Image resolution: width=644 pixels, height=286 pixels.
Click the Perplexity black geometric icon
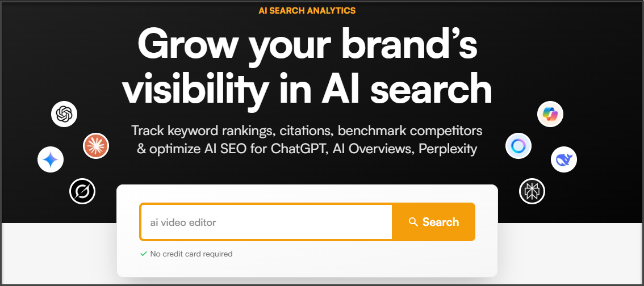[x=532, y=191]
